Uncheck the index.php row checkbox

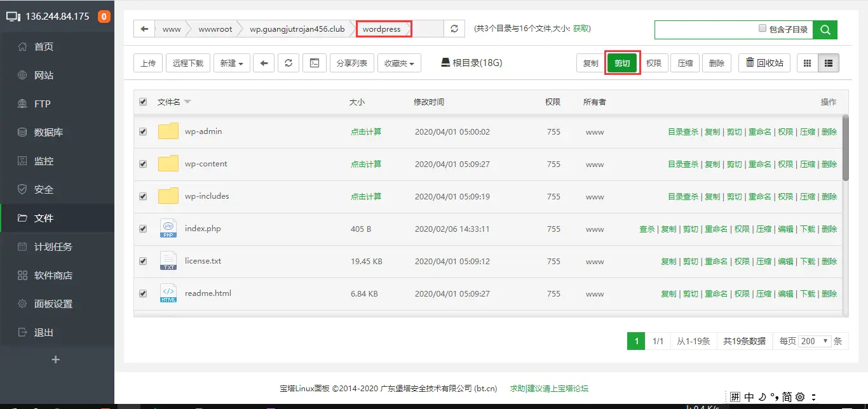pos(143,229)
